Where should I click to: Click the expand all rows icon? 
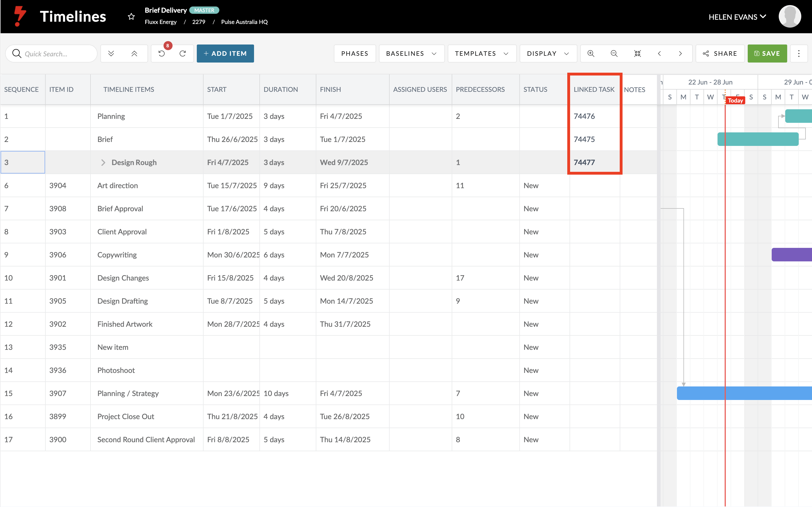click(x=111, y=54)
